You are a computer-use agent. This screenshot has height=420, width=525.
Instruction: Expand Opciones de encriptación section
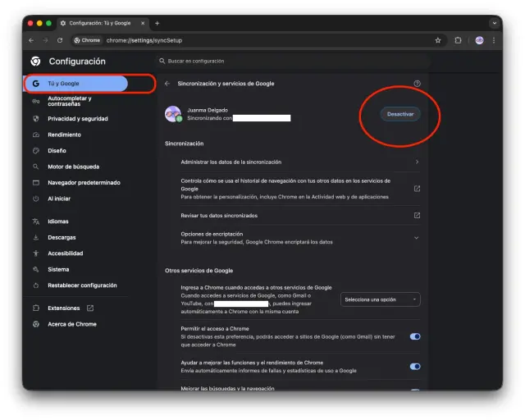(x=417, y=237)
